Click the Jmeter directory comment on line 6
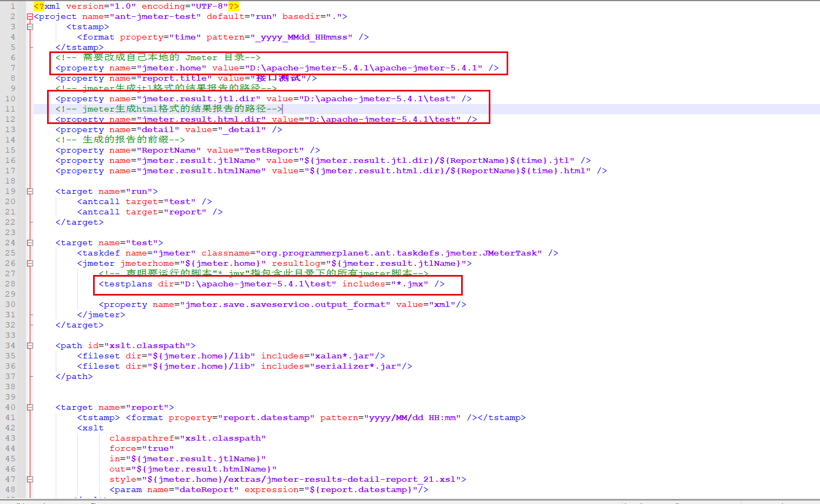 [x=158, y=57]
